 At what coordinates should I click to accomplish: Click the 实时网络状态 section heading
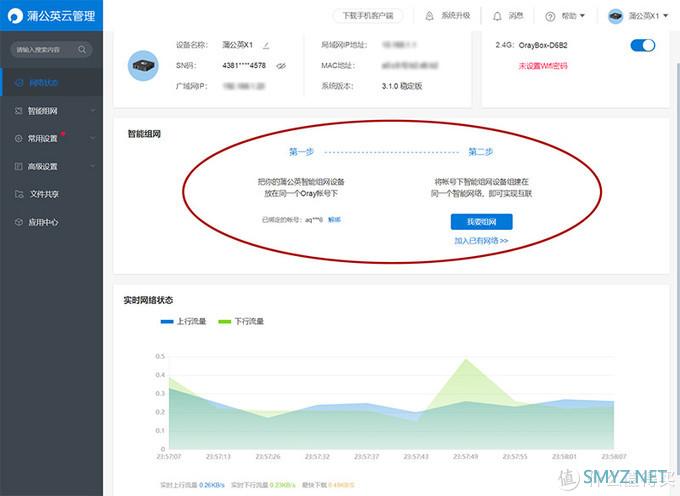click(148, 300)
